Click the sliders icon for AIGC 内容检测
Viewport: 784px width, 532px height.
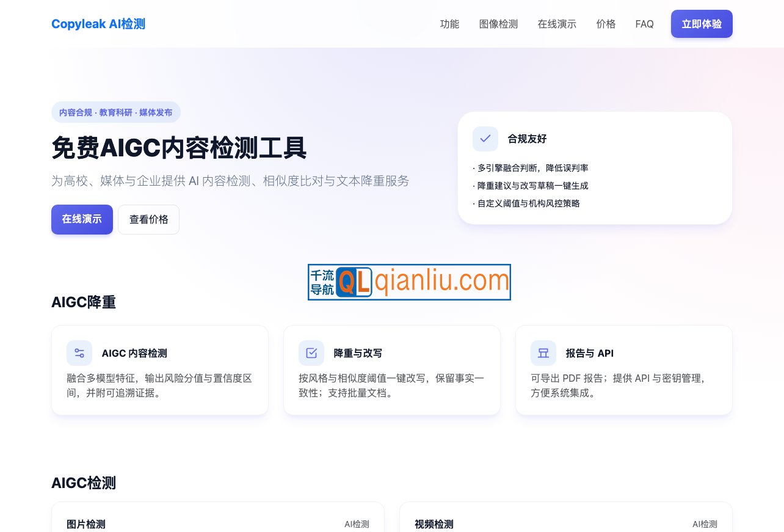coord(79,353)
